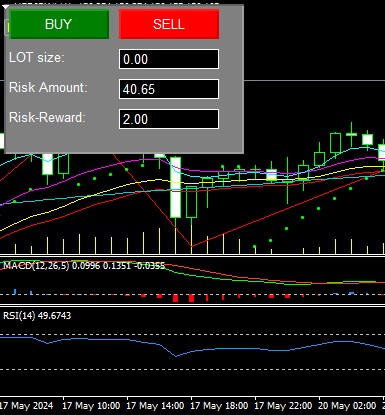Click the green BUY button

click(x=59, y=24)
